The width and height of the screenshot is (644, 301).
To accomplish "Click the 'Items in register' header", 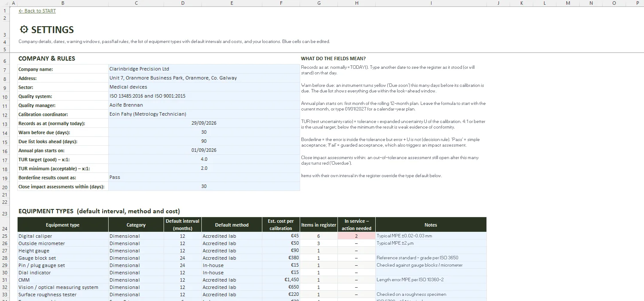I will (319, 225).
